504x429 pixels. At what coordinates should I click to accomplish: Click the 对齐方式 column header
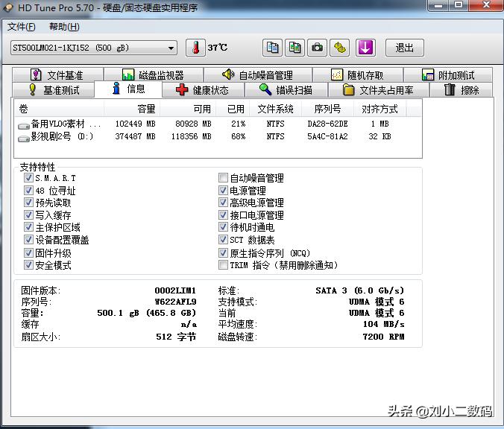[x=380, y=109]
